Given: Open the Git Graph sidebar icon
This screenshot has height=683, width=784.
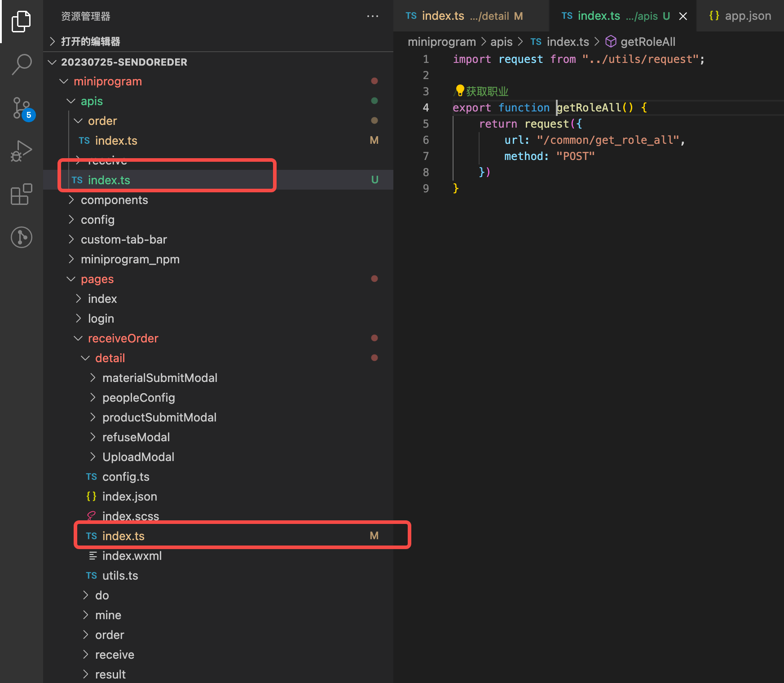Looking at the screenshot, I should (21, 237).
